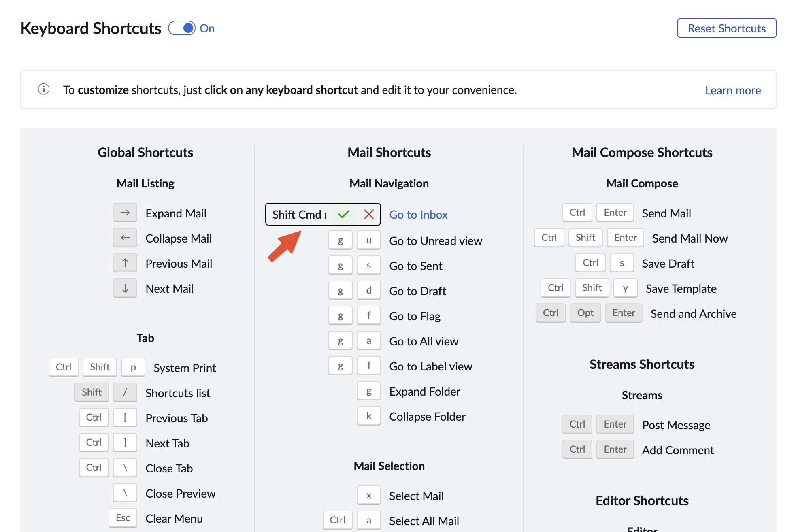Click the slash key for Shortcuts list
Viewport: 796px width, 532px height.
coord(125,392)
